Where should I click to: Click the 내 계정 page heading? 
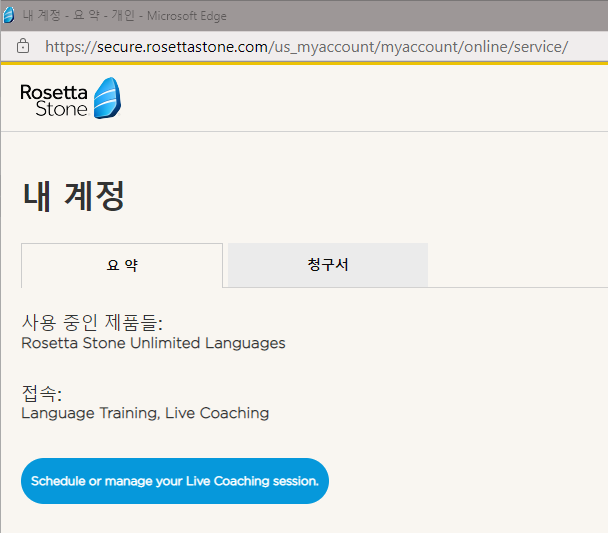click(x=74, y=197)
